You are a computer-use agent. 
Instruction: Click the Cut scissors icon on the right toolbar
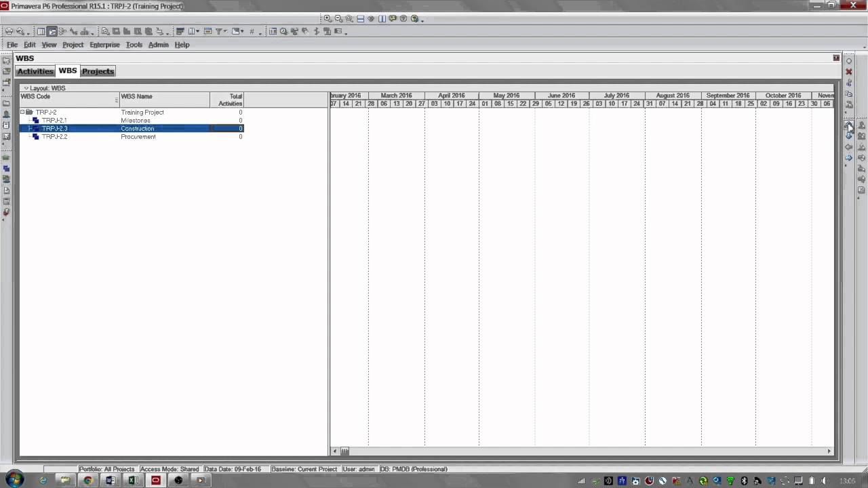[848, 83]
